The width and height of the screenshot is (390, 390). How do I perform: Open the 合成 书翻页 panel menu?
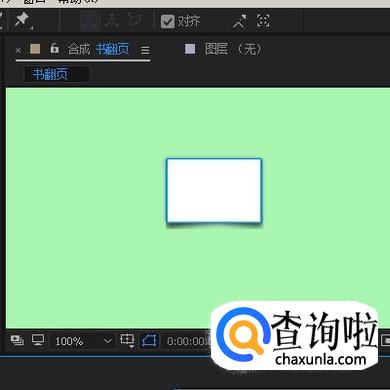(145, 50)
